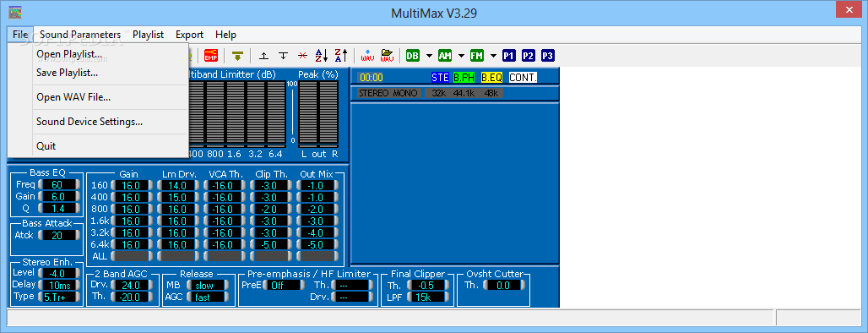The image size is (868, 333).
Task: Open dropdown arrow next to DB icon
Action: coord(428,56)
